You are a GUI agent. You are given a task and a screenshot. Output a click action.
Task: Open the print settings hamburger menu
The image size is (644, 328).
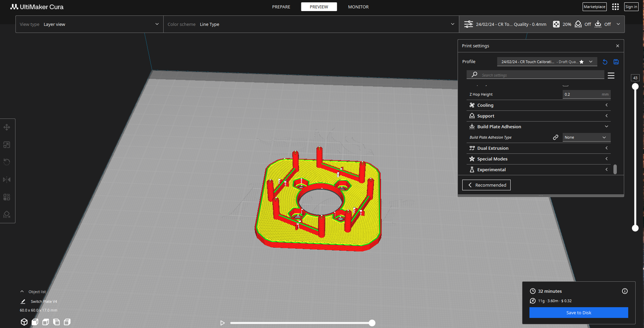coord(611,75)
